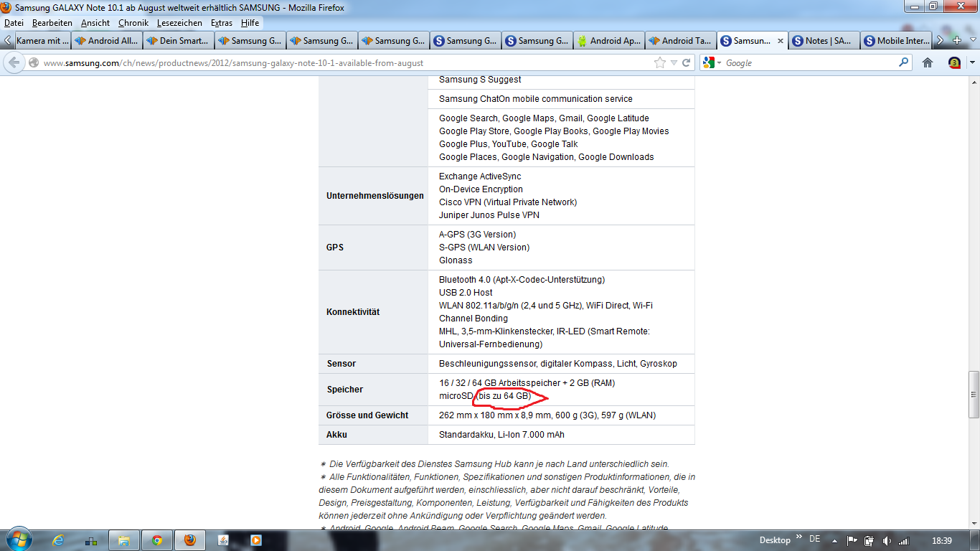This screenshot has height=551, width=980.
Task: Open the search engine selector dropdown
Action: (720, 63)
